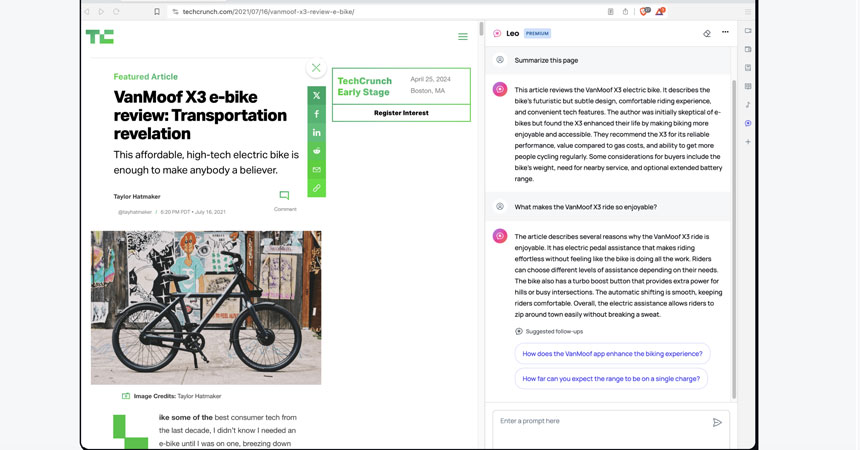Open the Featured Article link
The width and height of the screenshot is (860, 450).
[145, 76]
